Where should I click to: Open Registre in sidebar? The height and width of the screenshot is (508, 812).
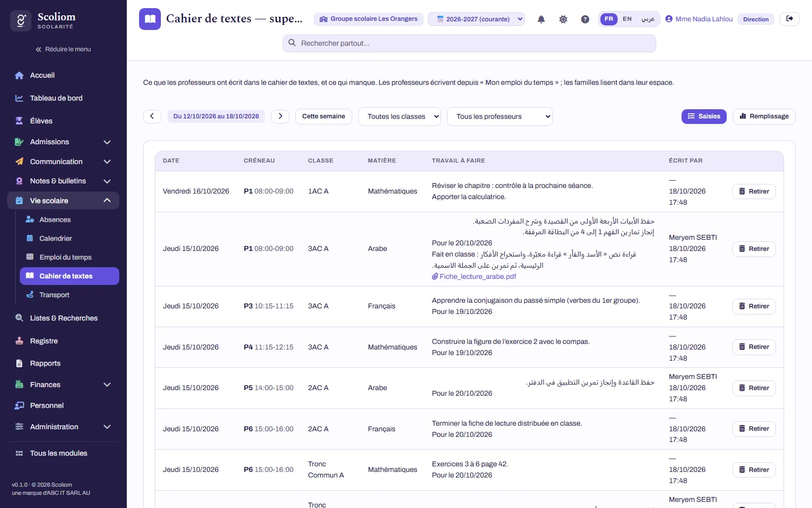(x=63, y=341)
